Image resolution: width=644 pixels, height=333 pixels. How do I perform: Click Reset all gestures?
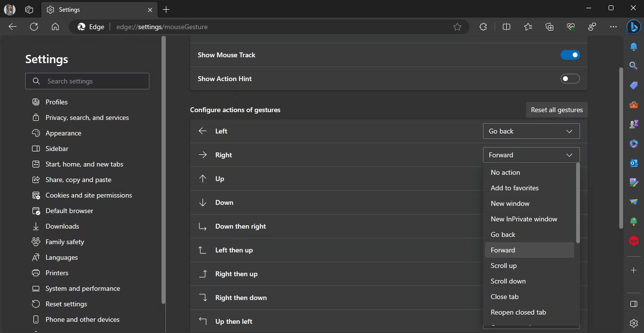[x=556, y=109]
